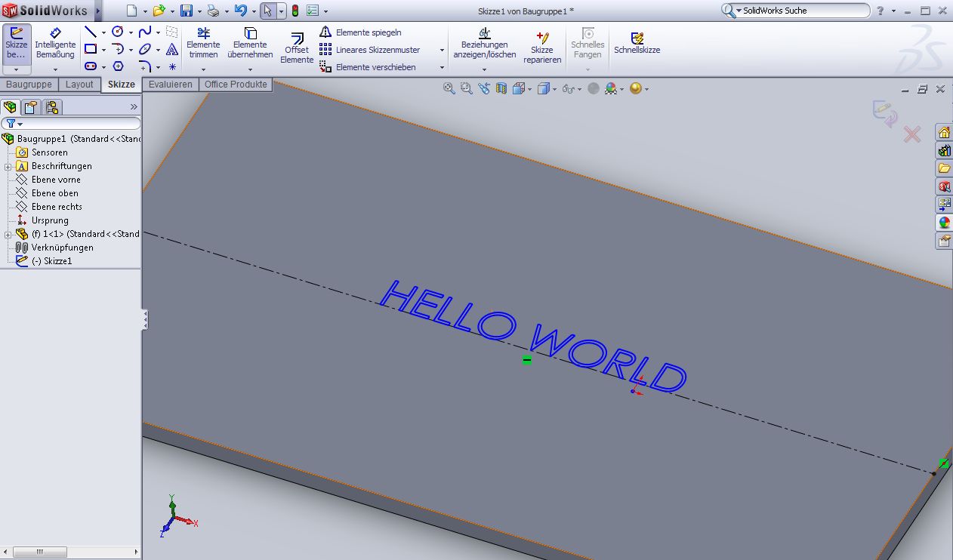Click the Open file icon
The image size is (953, 560).
pos(159,11)
